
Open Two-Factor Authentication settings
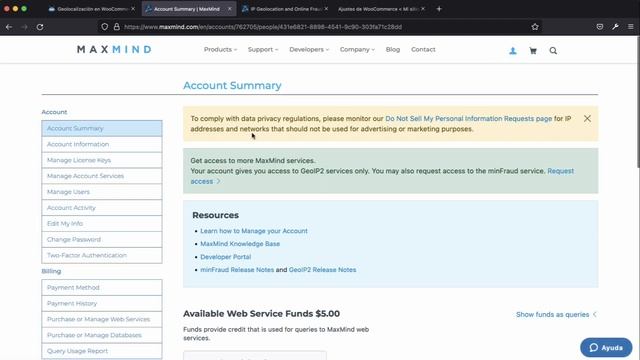(102, 256)
